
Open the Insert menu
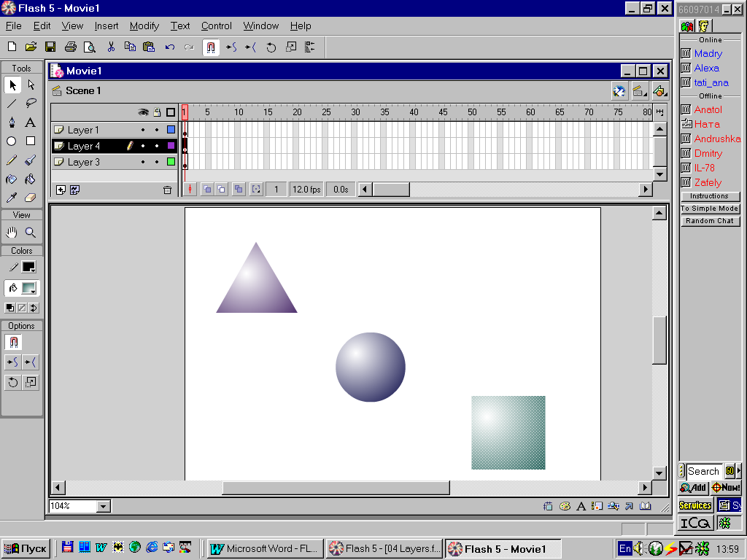(107, 26)
